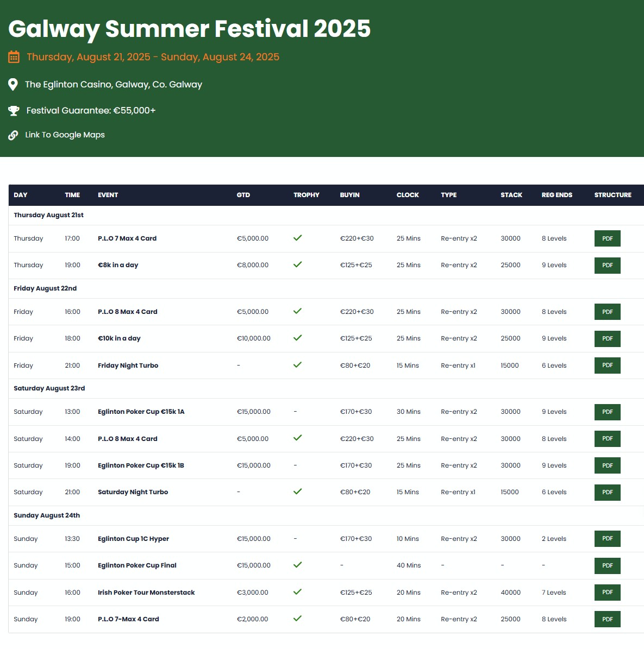The image size is (644, 649).
Task: Open Link To Google Maps
Action: tap(65, 135)
